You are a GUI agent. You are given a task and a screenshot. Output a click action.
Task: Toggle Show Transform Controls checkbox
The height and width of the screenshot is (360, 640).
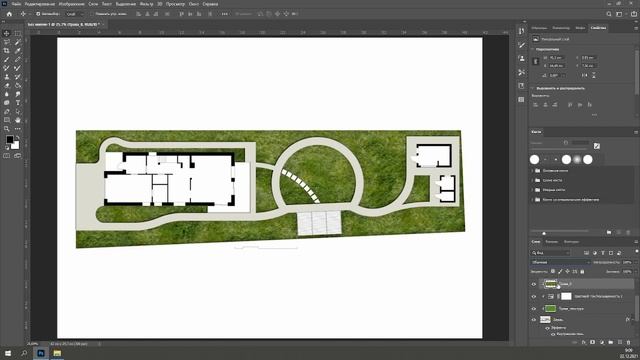coord(92,14)
